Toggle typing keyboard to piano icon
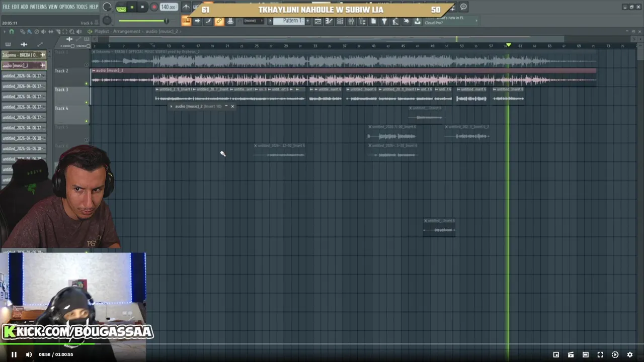Image resolution: width=644 pixels, height=362 pixels. [186, 21]
